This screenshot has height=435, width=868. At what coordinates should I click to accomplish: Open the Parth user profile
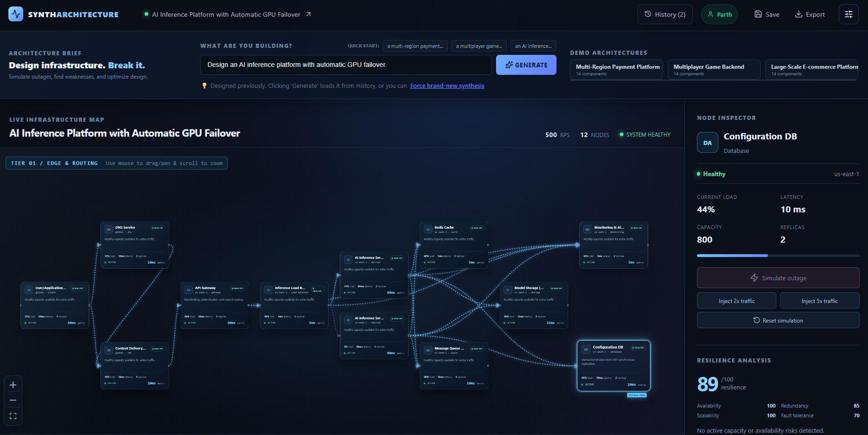[x=719, y=14]
